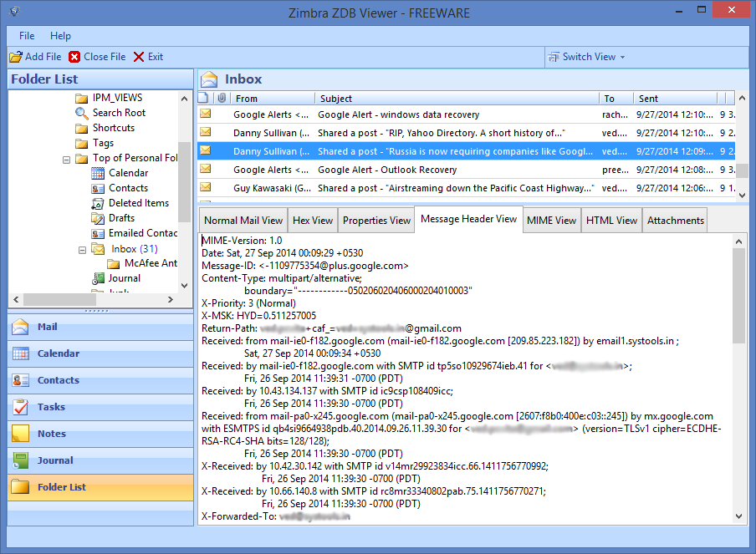Click the Search Root magnifier icon
756x554 pixels.
(81, 113)
